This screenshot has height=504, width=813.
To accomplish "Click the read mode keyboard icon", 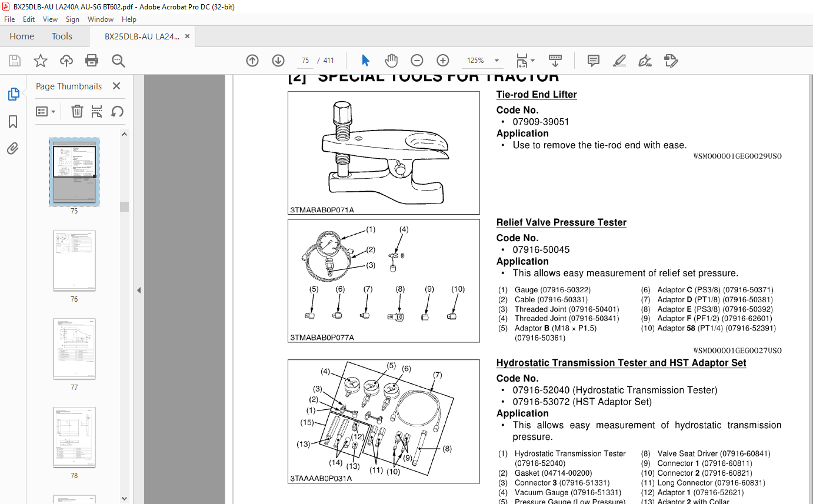I will pos(555,61).
